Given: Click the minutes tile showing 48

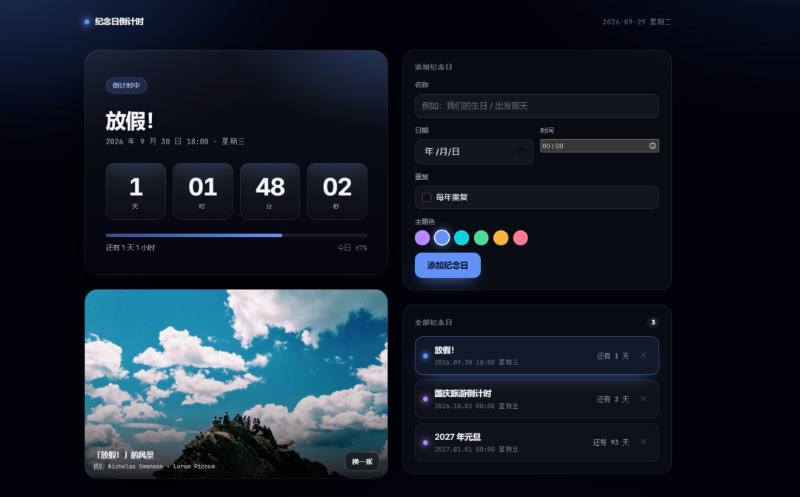Looking at the screenshot, I should [x=270, y=191].
